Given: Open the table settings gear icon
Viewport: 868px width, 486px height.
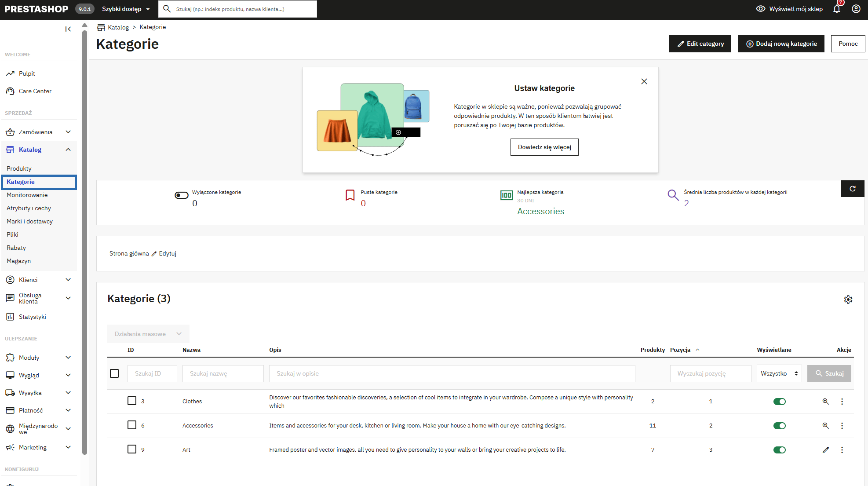Looking at the screenshot, I should coord(848,300).
